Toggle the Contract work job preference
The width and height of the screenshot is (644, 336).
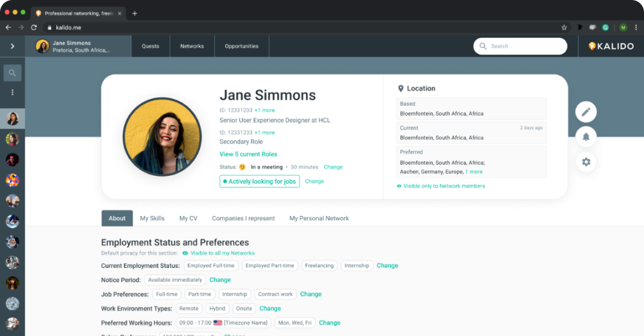click(276, 294)
